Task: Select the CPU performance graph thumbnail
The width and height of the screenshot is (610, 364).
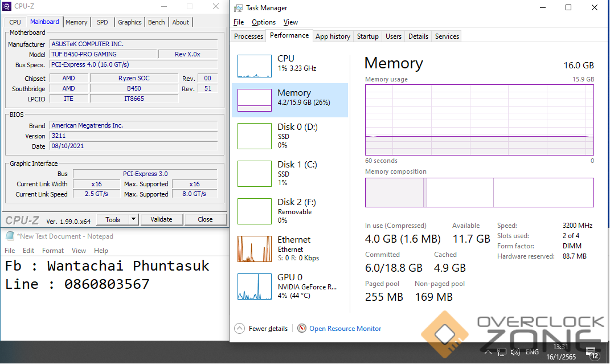Action: coord(254,66)
